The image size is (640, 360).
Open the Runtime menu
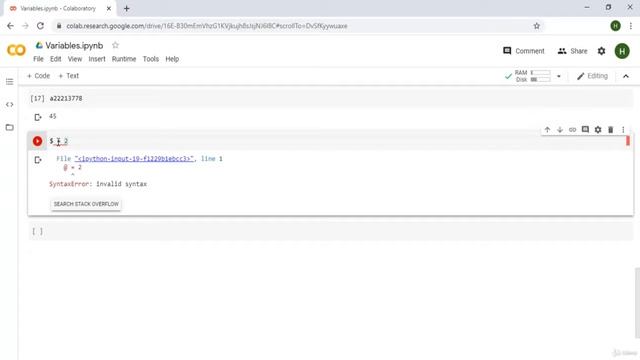point(124,59)
